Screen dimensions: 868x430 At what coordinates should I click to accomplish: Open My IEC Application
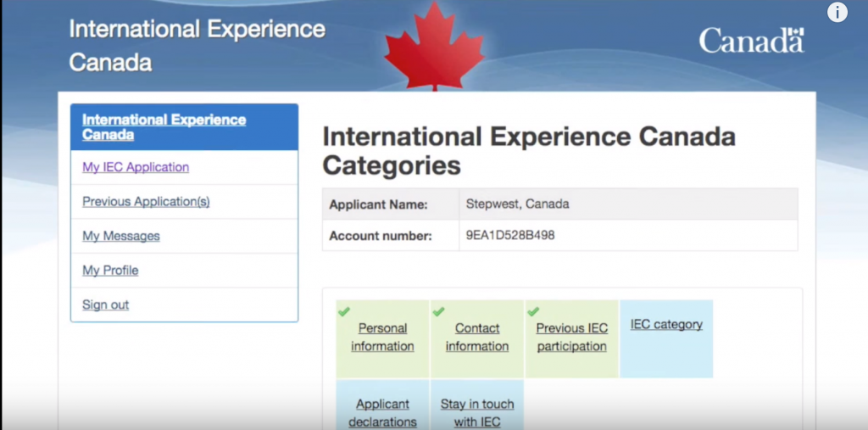coord(136,167)
